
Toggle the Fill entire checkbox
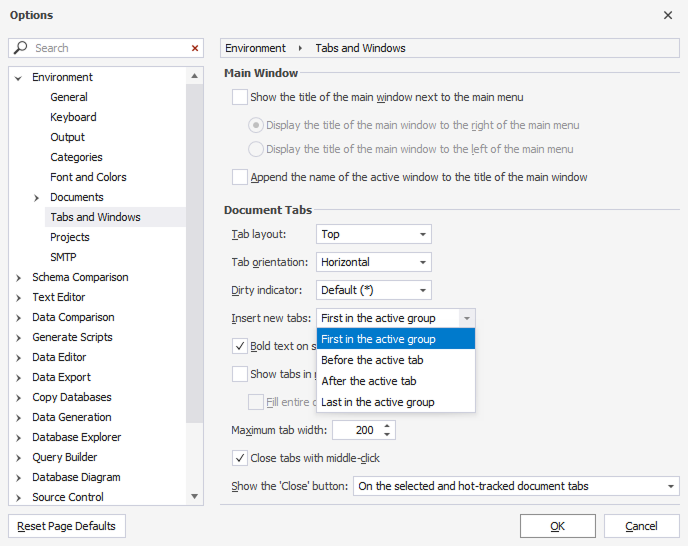click(x=256, y=402)
